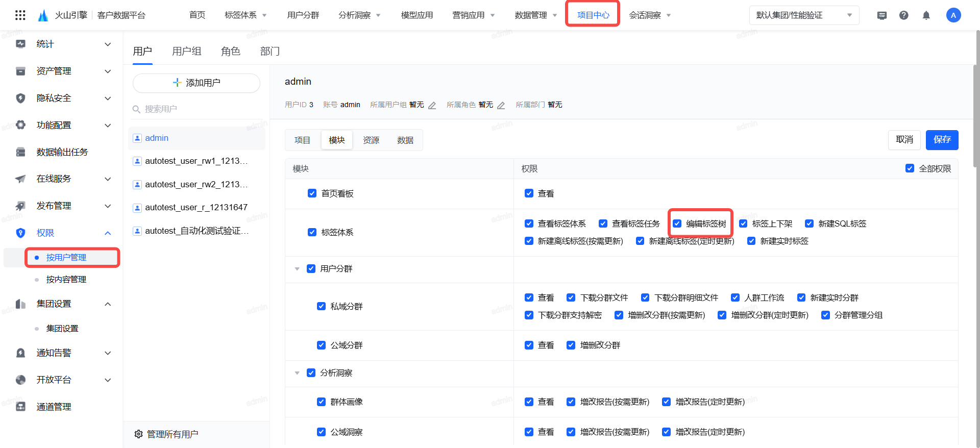Open the 默认集团/性能验证 dropdown

(x=804, y=15)
